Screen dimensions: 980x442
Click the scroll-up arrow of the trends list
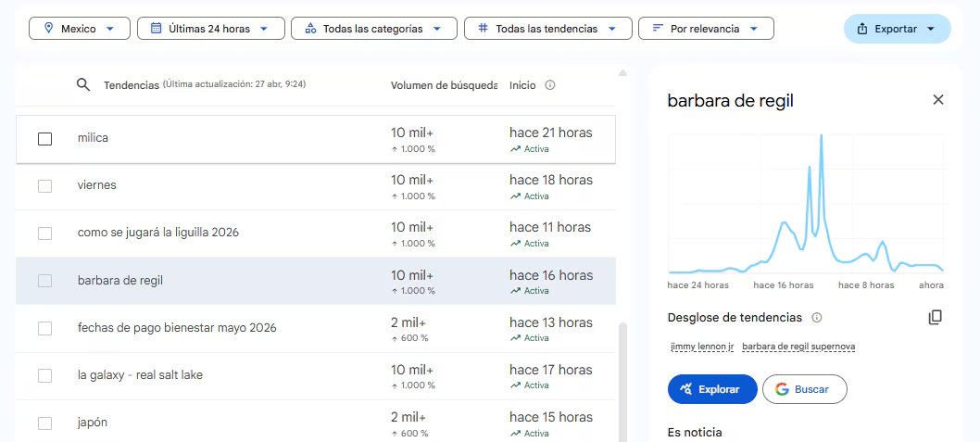click(622, 73)
